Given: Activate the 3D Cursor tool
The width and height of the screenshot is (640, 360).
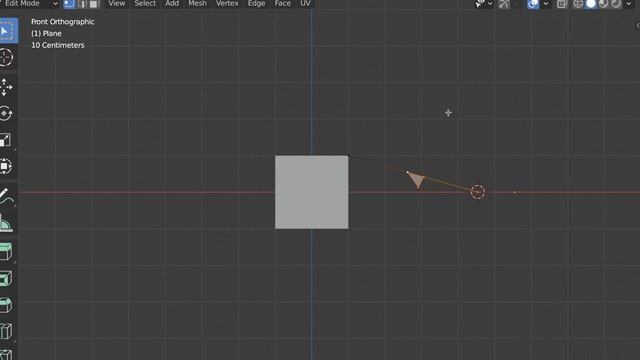Looking at the screenshot, I should 6,58.
